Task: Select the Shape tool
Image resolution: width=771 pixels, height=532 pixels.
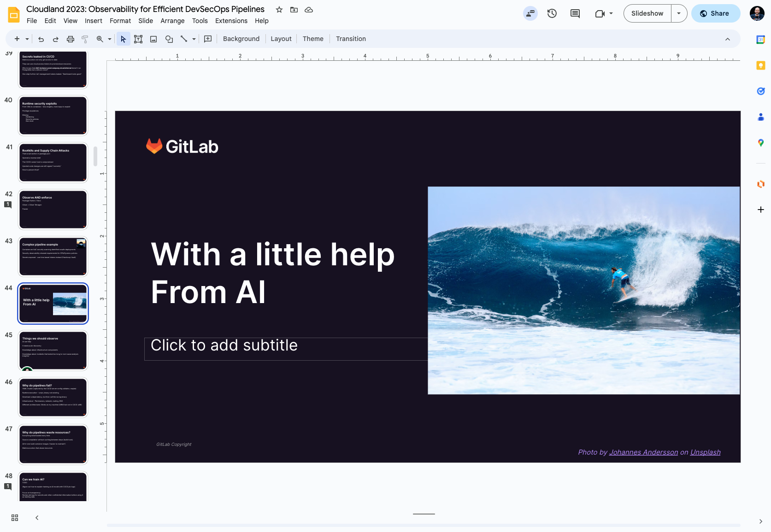Action: coord(169,39)
